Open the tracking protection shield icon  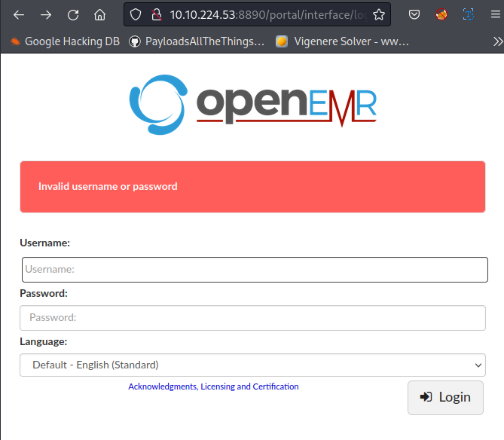pos(136,14)
